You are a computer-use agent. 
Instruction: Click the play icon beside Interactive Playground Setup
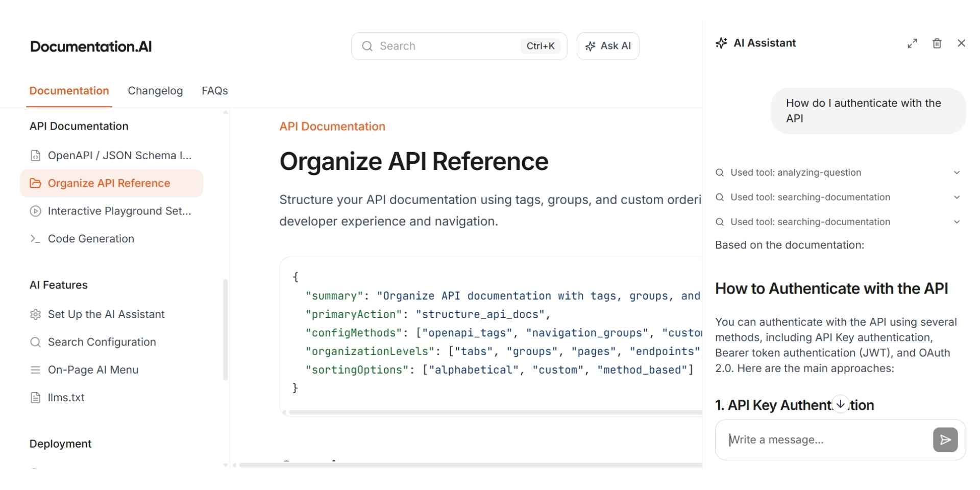35,211
